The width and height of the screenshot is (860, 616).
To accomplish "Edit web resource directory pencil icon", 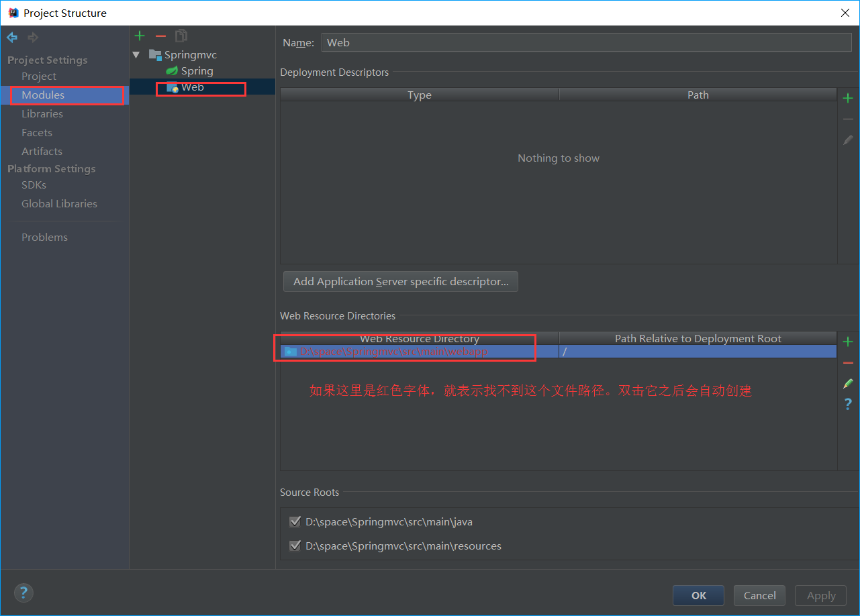I will pyautogui.click(x=848, y=384).
